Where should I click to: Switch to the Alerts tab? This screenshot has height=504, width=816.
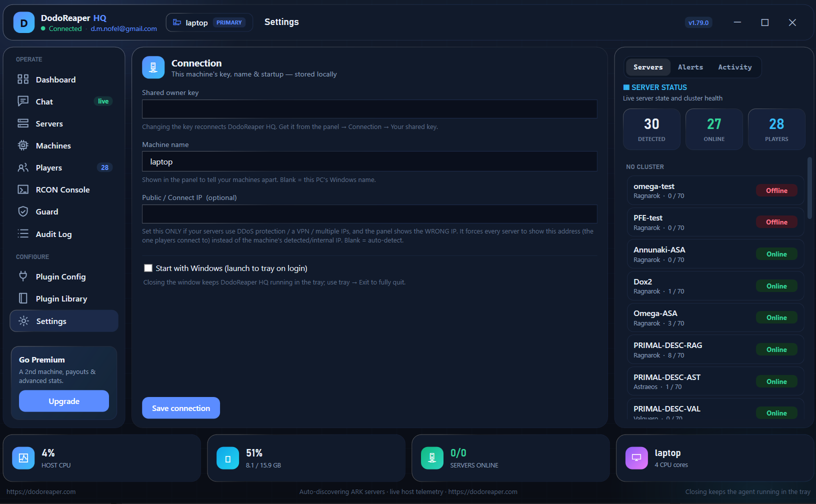pos(690,67)
